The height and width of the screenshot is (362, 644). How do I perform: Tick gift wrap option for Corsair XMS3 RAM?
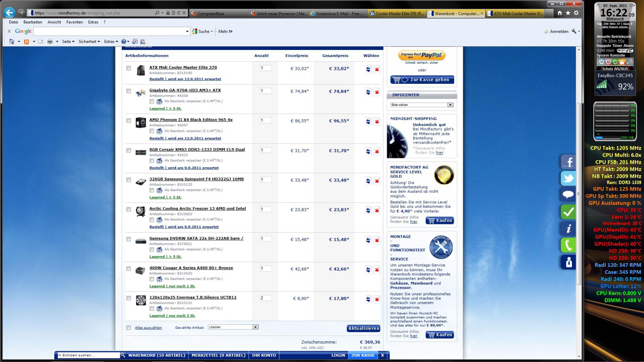(152, 161)
